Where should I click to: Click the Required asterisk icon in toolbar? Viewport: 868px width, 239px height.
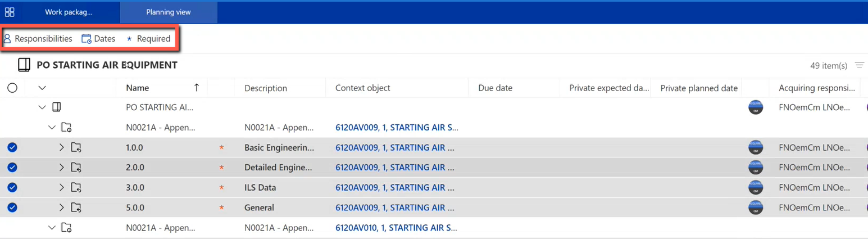tap(129, 39)
